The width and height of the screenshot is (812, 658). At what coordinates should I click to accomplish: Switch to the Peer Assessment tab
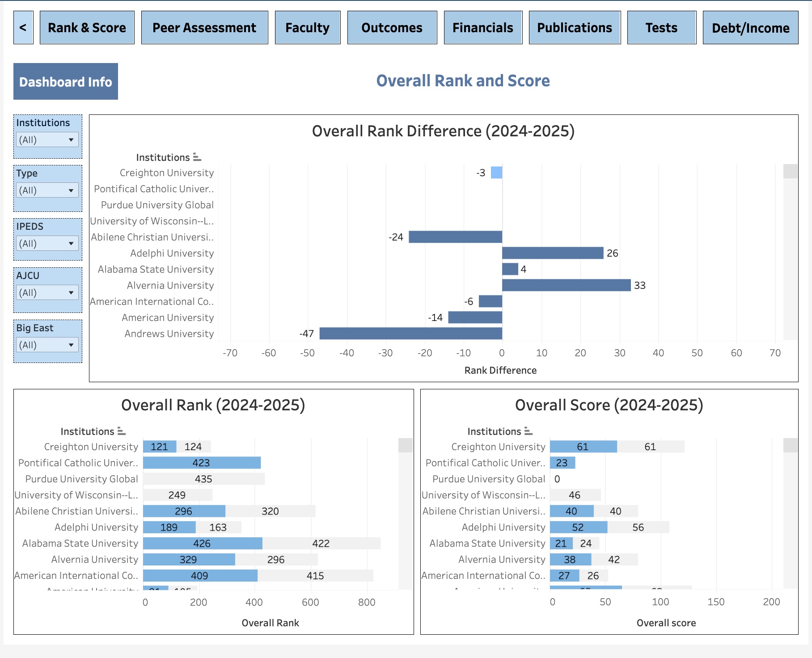[x=205, y=28]
